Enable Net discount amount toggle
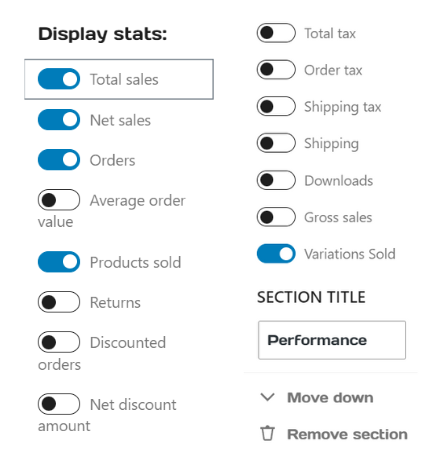Viewport: 434px width, 473px height. 59,404
